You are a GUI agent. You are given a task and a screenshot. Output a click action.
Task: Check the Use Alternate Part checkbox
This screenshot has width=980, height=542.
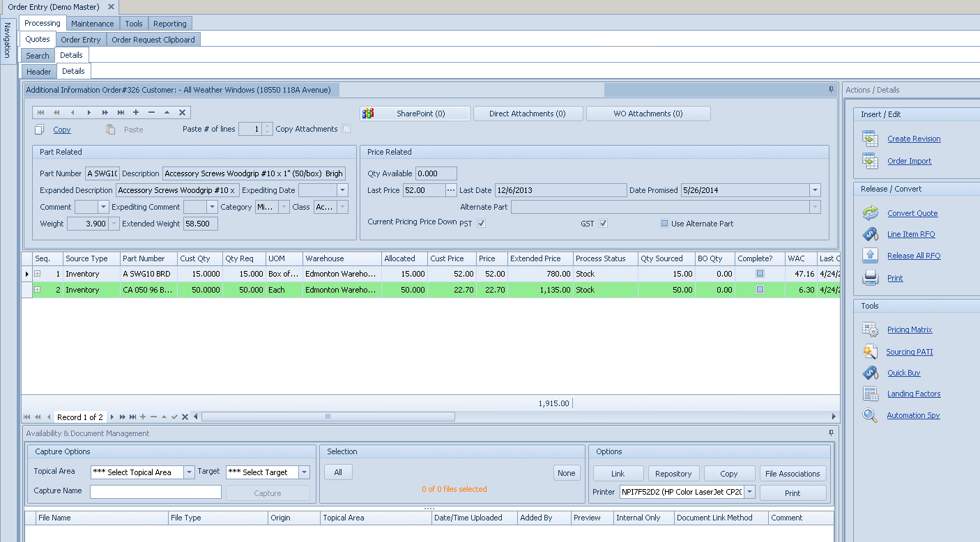click(x=664, y=223)
